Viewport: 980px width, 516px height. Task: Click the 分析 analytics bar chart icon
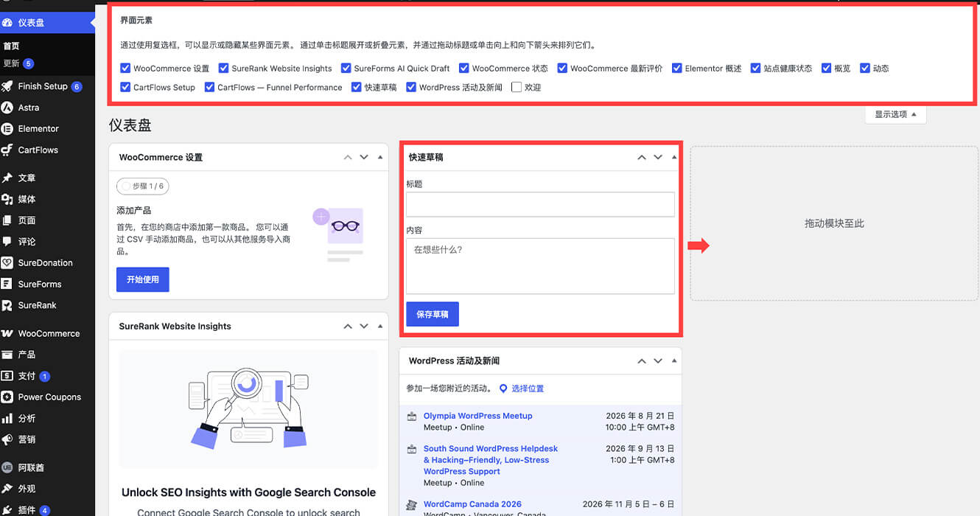point(7,418)
